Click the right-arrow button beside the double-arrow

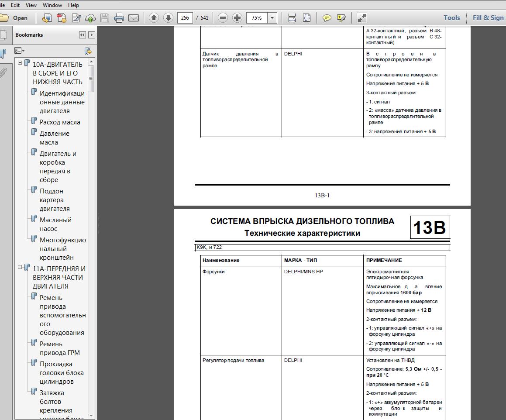tap(92, 35)
